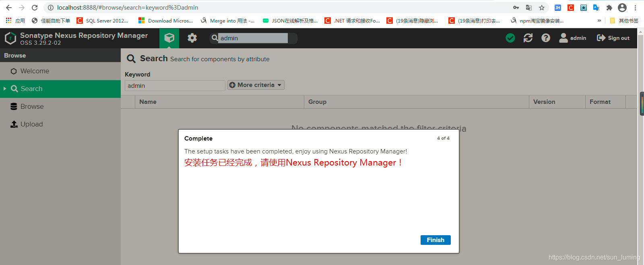
Task: Open the 其他书签 bookmarks folder
Action: 624,21
